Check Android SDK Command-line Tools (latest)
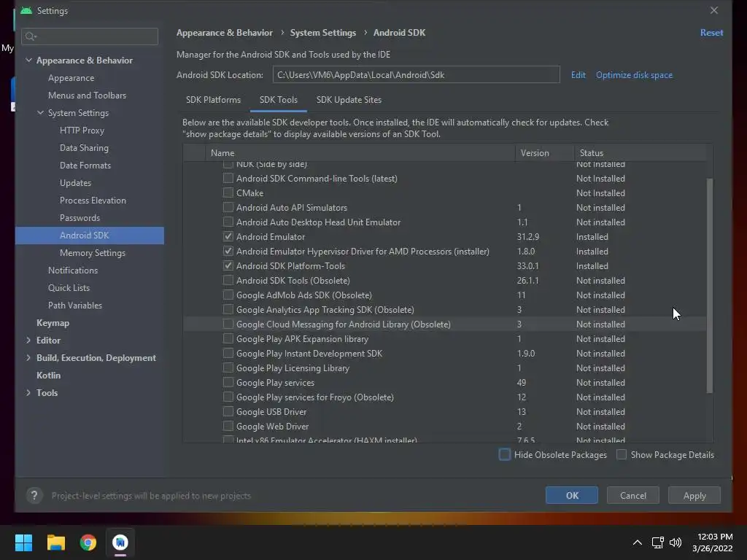The image size is (747, 560). point(228,178)
